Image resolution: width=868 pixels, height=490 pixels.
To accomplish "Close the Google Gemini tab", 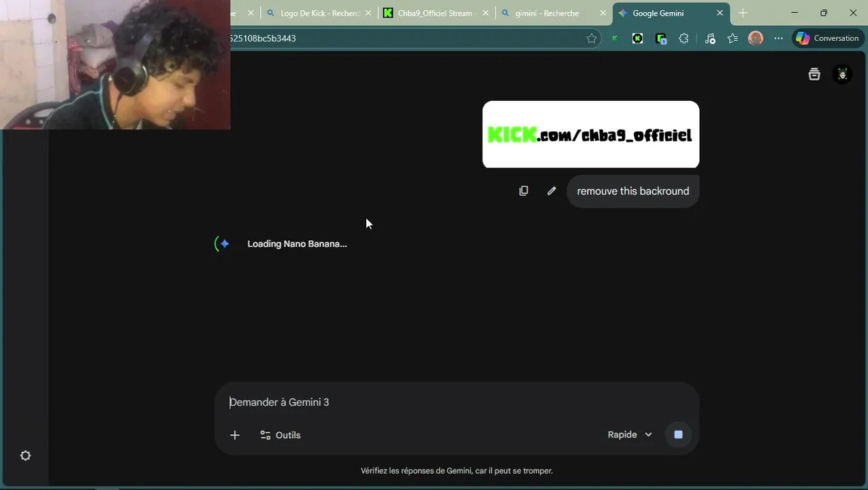I will click(720, 13).
